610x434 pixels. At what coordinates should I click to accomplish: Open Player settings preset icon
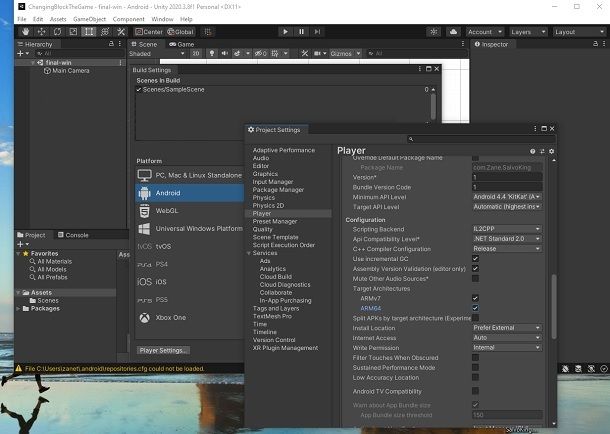542,151
